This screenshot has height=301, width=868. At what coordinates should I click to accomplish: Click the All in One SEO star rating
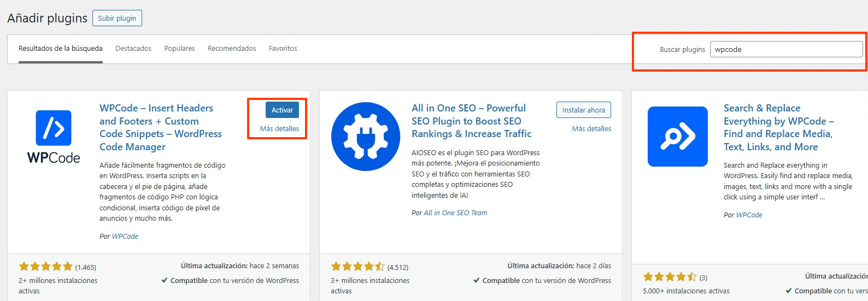click(x=357, y=267)
